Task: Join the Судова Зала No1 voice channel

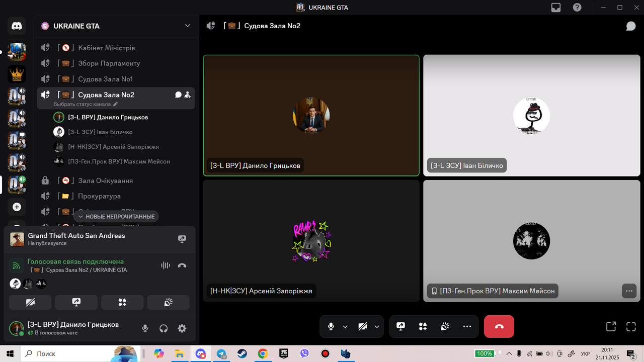Action: point(116,79)
